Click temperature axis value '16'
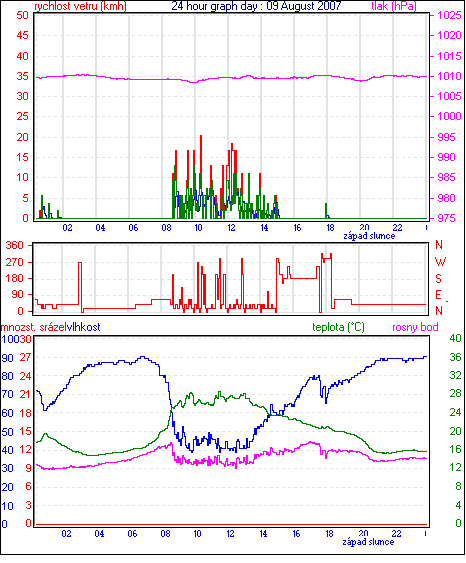Viewport: 466px width, 563px height. pyautogui.click(x=456, y=449)
